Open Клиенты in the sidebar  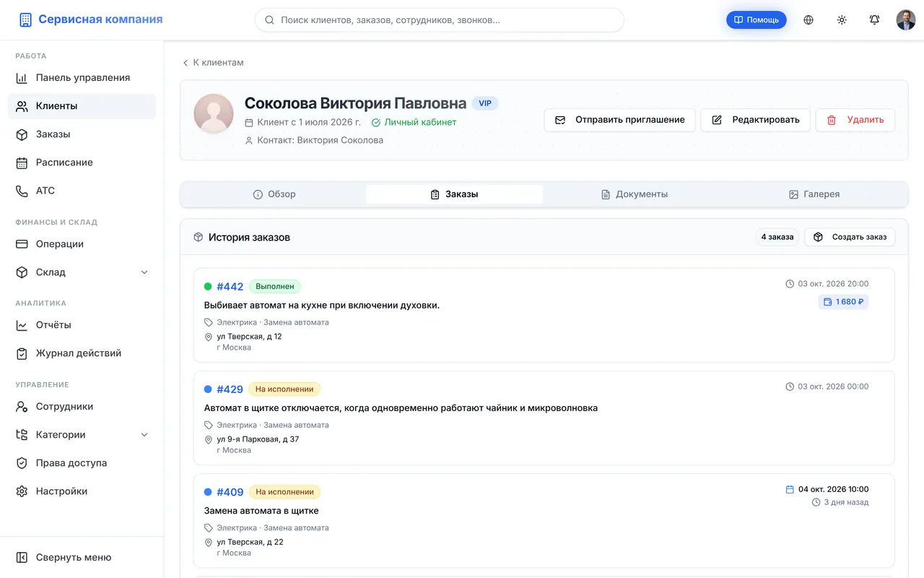click(82, 106)
